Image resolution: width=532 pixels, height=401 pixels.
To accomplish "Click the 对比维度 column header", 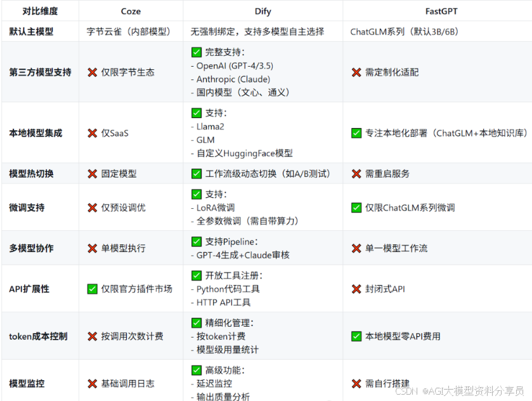I will coord(40,11).
